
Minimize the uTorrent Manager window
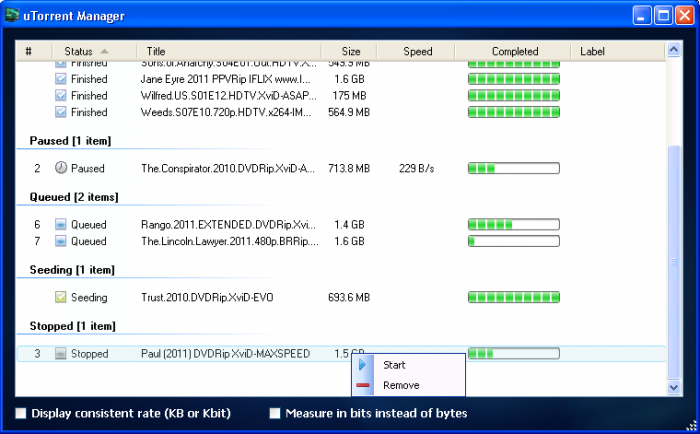coord(642,15)
